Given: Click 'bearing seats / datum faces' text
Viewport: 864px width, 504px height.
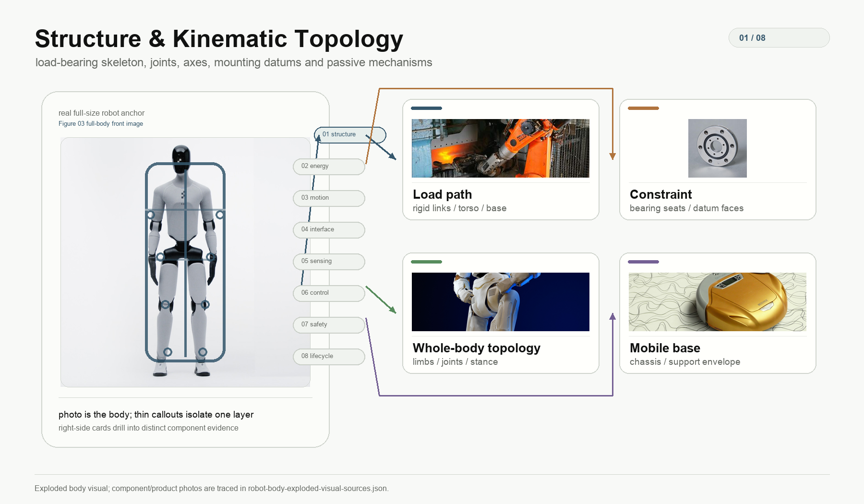Looking at the screenshot, I should coord(686,208).
